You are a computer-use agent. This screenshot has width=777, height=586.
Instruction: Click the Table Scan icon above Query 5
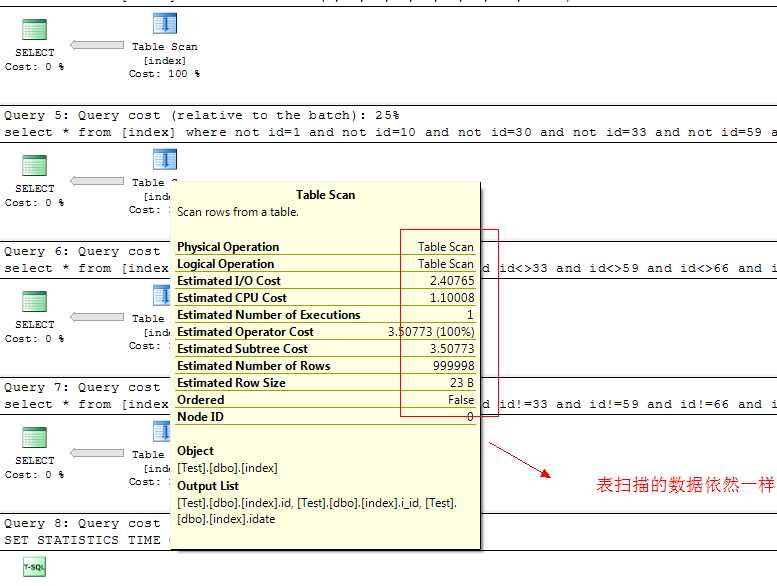(165, 23)
